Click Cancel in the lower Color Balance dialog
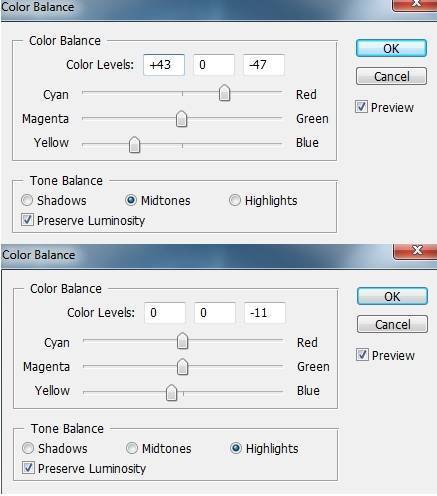The height and width of the screenshot is (496, 437). pyautogui.click(x=392, y=324)
